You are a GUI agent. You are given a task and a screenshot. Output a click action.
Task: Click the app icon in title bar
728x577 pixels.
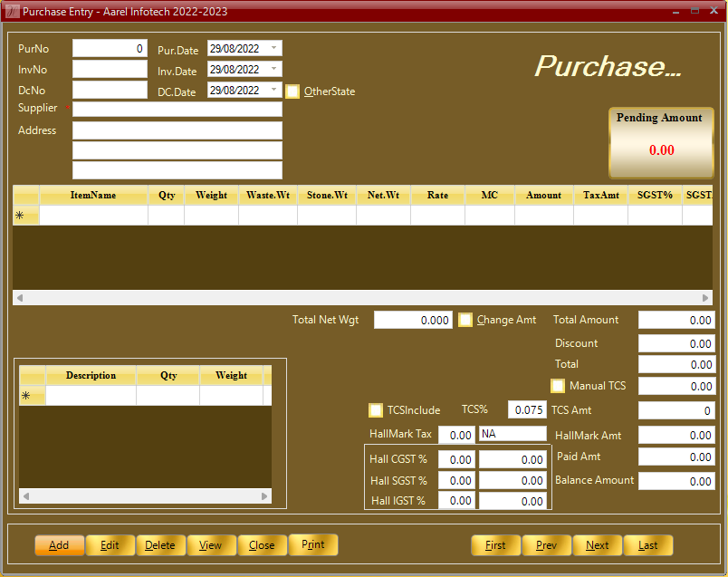click(x=13, y=12)
